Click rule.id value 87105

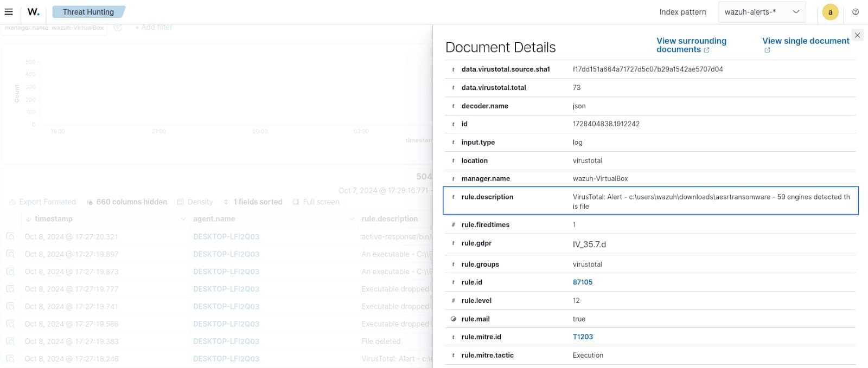click(582, 282)
